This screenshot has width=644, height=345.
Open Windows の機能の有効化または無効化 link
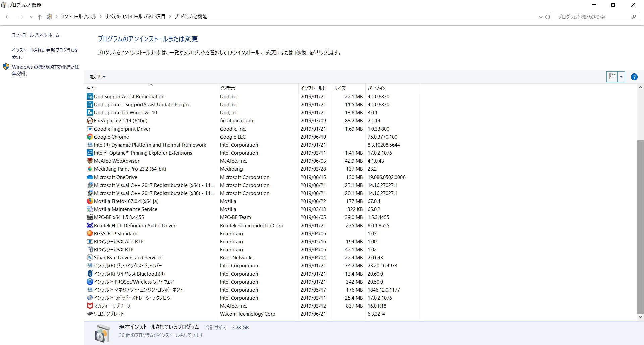(45, 70)
